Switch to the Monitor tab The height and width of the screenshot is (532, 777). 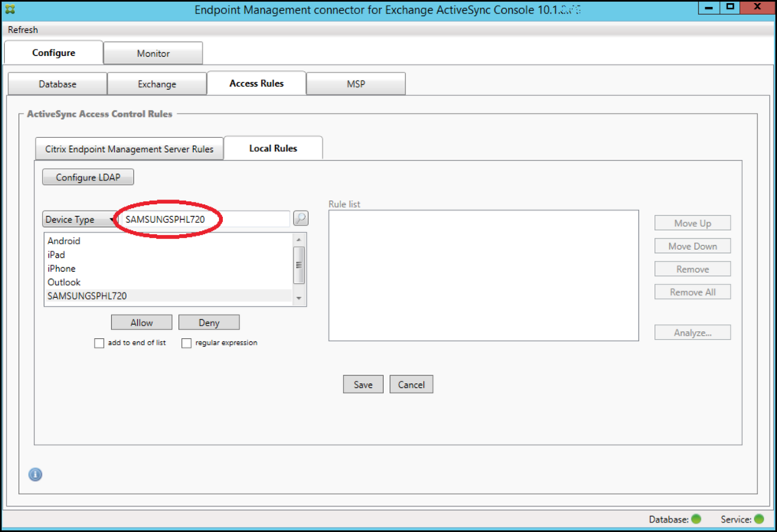[x=153, y=53]
